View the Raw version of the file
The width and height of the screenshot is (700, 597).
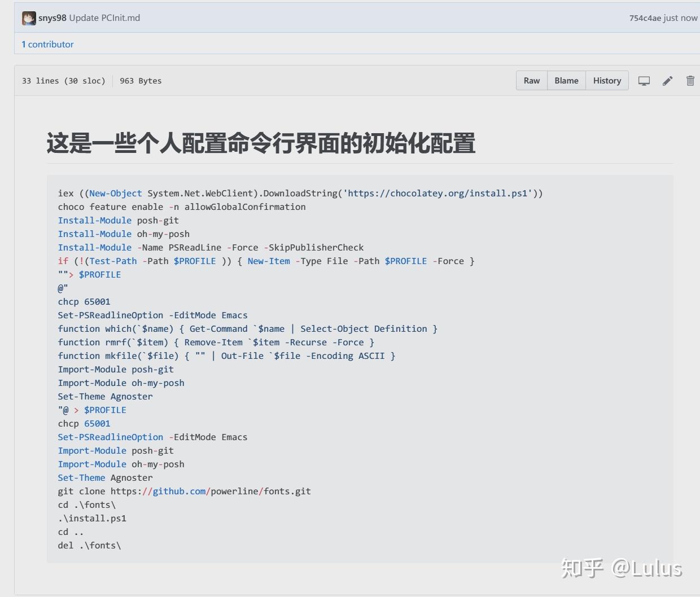click(531, 80)
